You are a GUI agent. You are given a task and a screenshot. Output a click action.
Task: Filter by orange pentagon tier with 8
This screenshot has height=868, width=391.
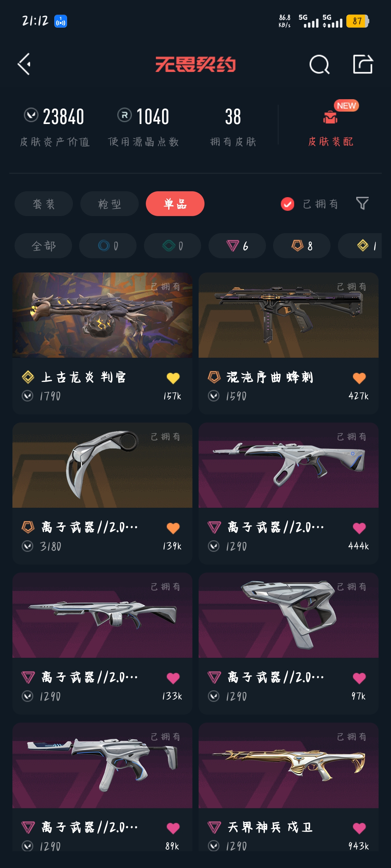click(302, 246)
